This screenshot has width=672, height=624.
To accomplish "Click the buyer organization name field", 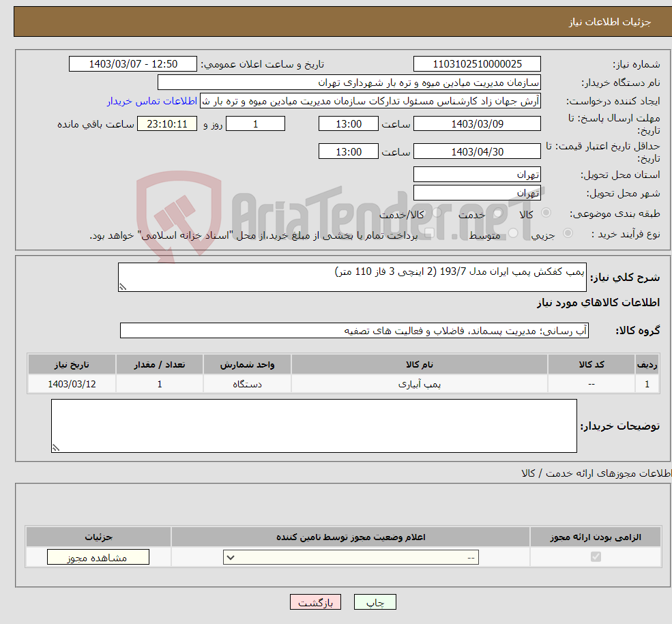I will 349,83.
